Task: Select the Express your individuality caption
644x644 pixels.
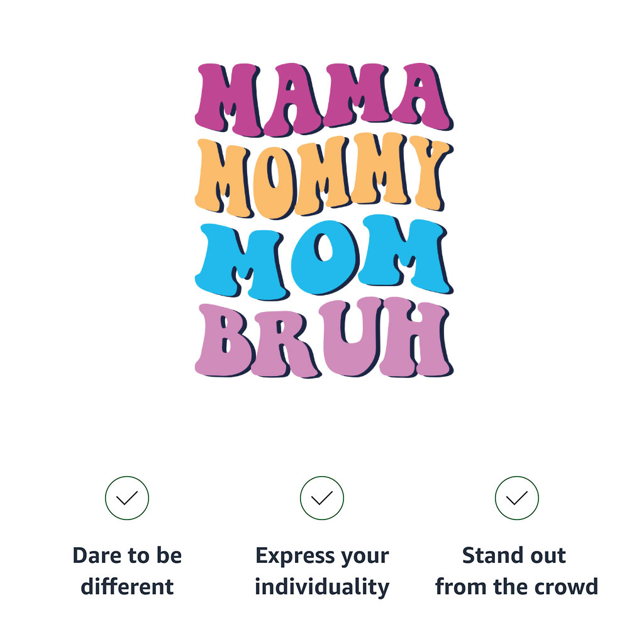Action: [322, 572]
